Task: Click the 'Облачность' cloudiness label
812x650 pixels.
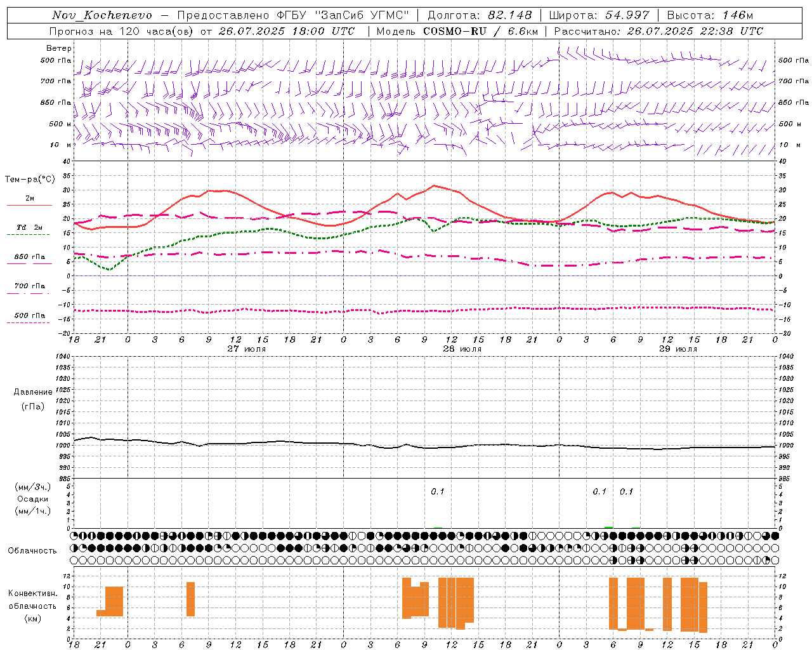Action: (x=32, y=550)
